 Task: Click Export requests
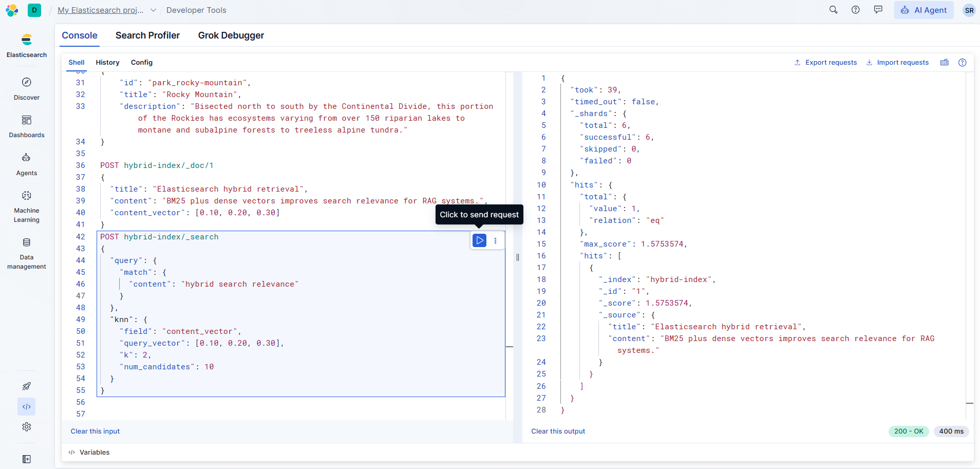coord(826,62)
